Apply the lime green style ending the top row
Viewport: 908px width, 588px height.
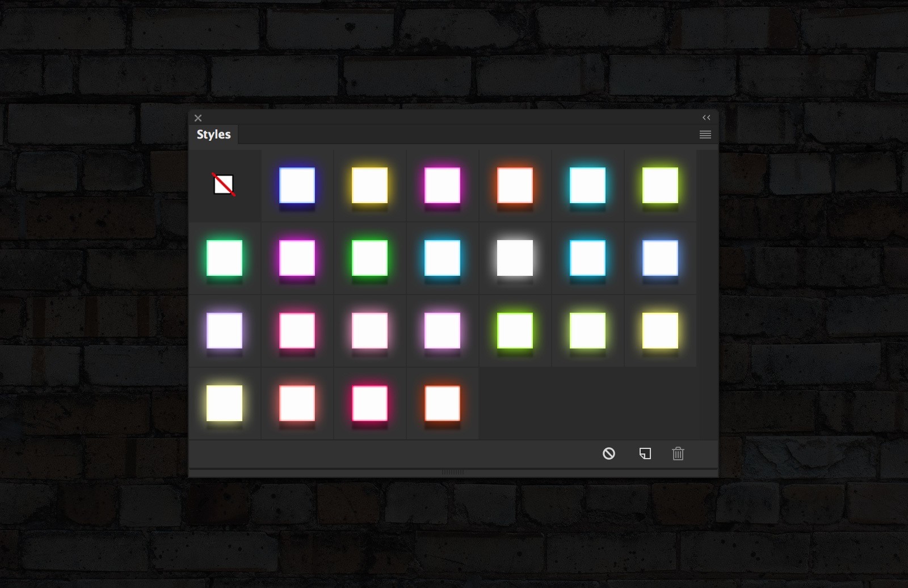[660, 185]
